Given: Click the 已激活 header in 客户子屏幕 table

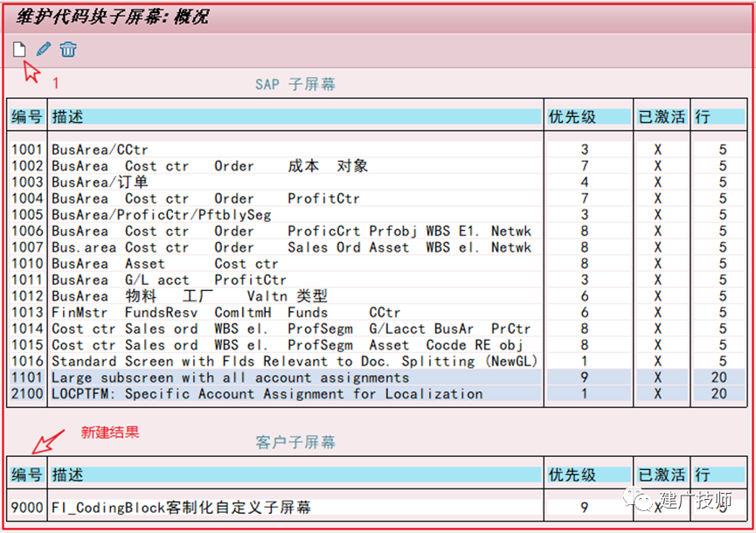Looking at the screenshot, I should 662,474.
